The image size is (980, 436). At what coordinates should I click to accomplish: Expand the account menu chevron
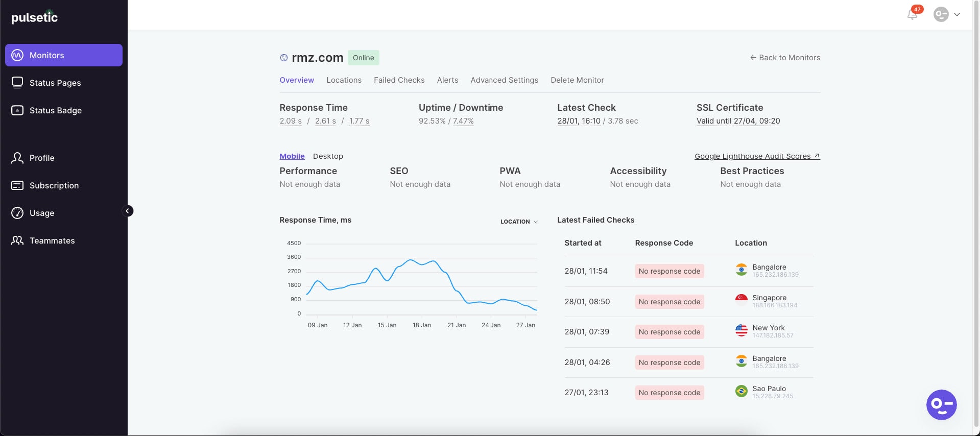957,15
